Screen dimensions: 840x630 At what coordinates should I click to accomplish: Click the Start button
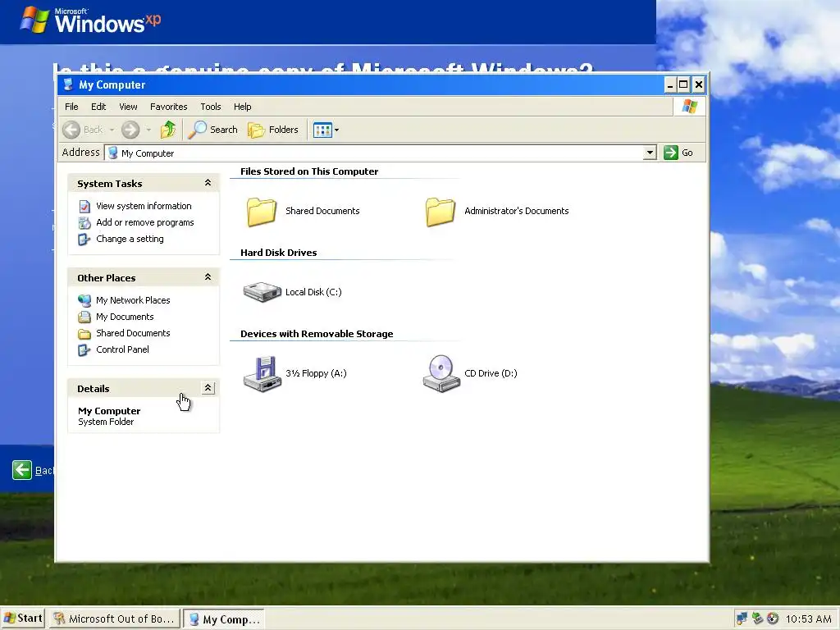click(23, 619)
